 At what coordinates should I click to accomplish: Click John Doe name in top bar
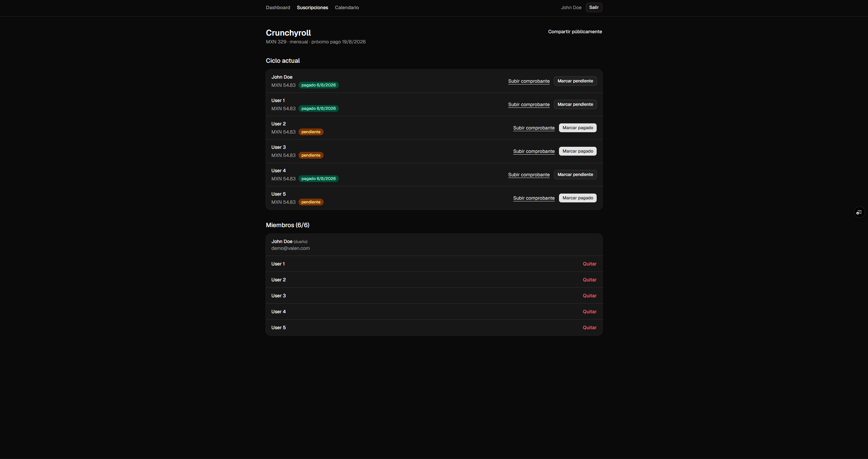click(x=571, y=7)
